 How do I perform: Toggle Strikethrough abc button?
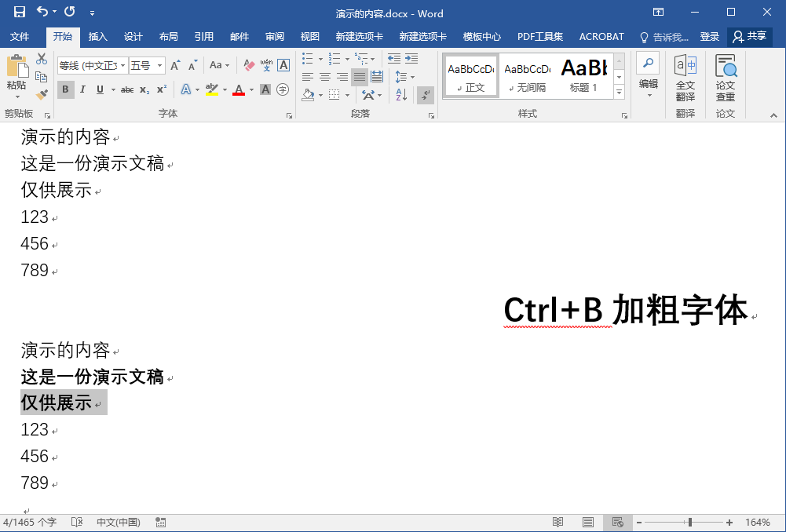coord(127,89)
